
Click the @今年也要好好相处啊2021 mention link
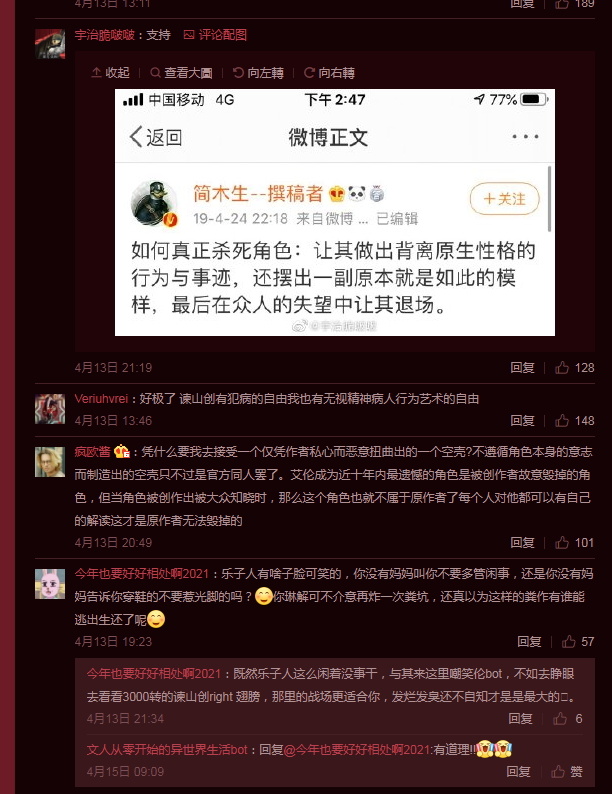tap(357, 749)
